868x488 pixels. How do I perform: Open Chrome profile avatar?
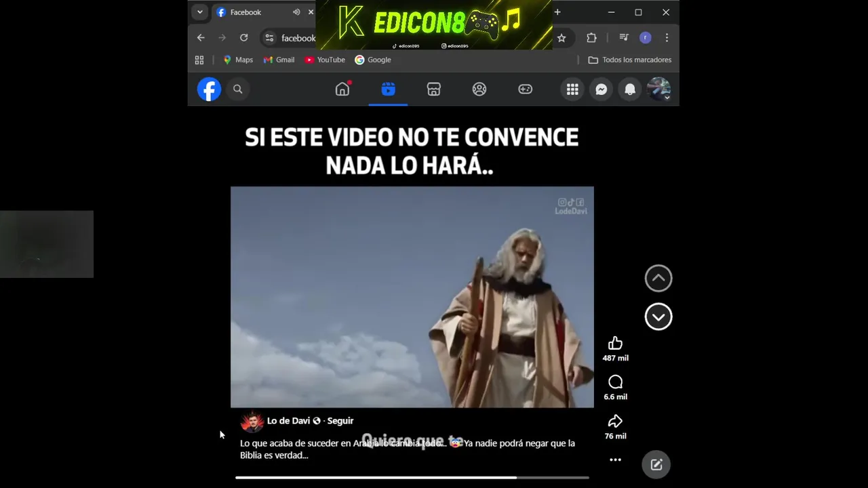tap(646, 38)
